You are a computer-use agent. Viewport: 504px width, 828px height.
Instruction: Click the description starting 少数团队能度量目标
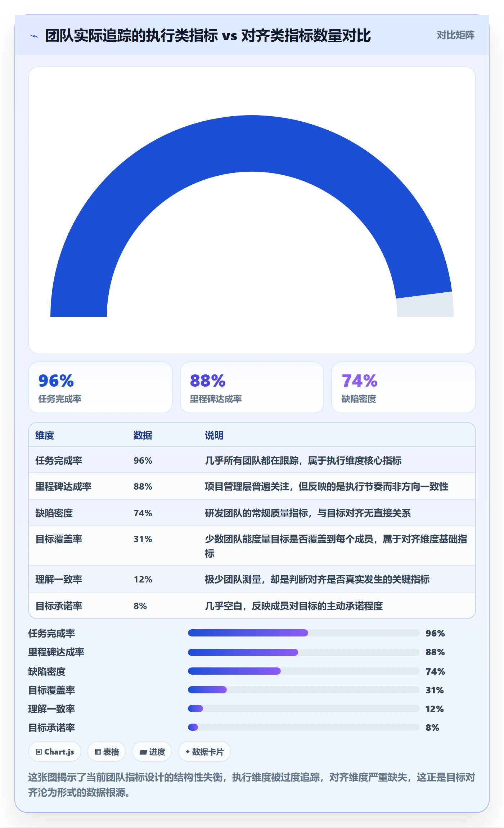336,546
